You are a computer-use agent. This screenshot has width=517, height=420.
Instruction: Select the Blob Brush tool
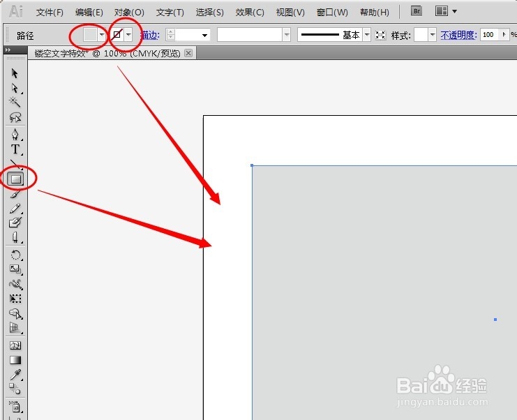(x=15, y=223)
